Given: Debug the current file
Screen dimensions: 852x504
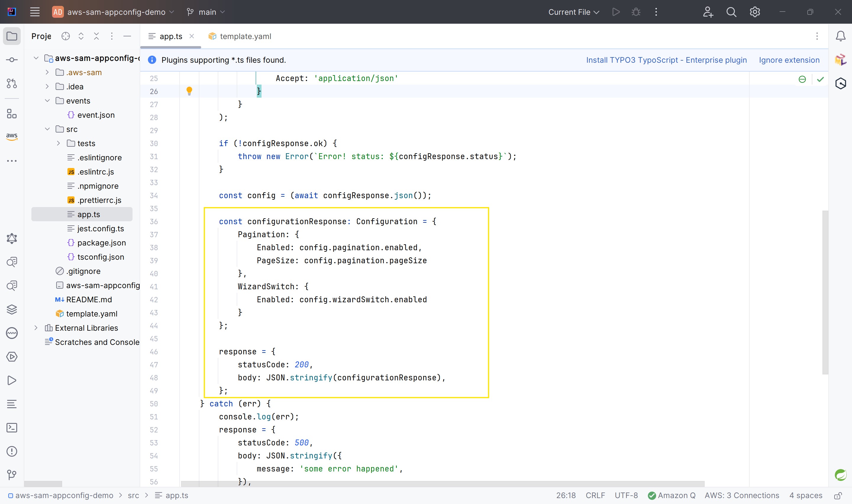Looking at the screenshot, I should tap(636, 12).
